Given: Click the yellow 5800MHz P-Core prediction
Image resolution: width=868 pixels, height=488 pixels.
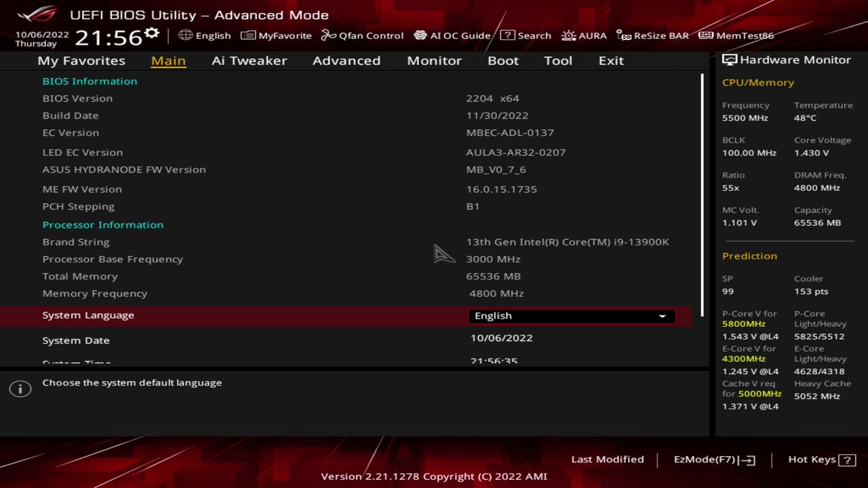Looking at the screenshot, I should click(x=744, y=324).
